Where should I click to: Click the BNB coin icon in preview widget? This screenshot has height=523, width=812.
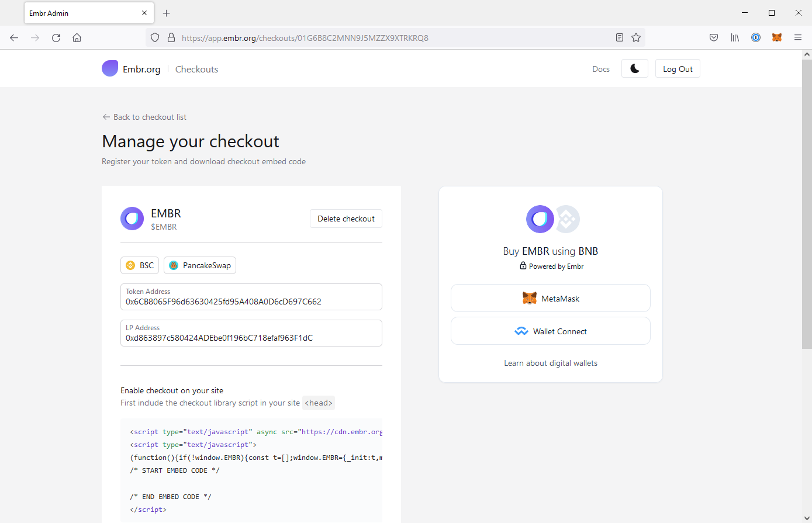566,219
